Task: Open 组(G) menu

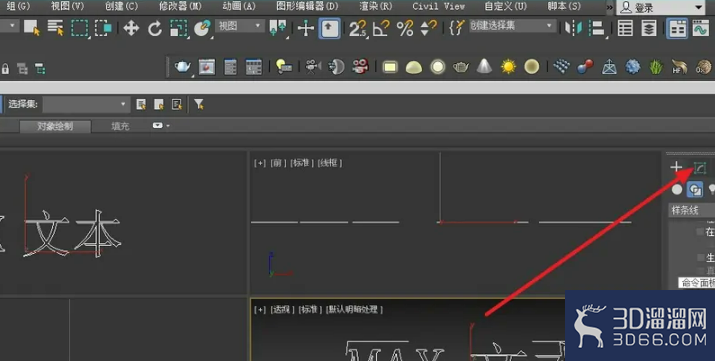Action: 19,6
